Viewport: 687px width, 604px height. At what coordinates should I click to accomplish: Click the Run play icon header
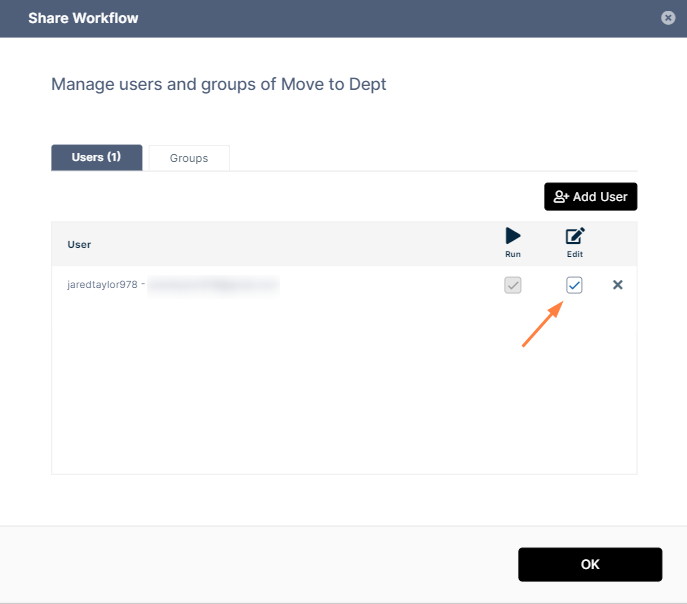point(513,236)
